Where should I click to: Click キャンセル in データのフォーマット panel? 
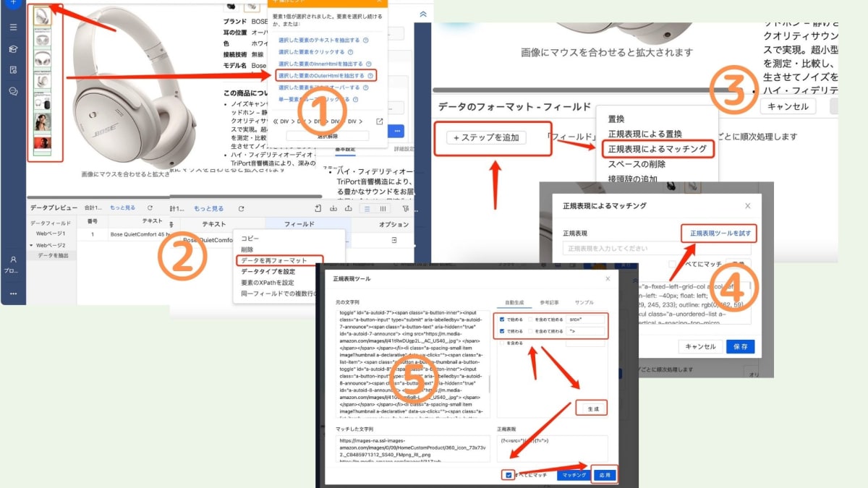pyautogui.click(x=788, y=106)
